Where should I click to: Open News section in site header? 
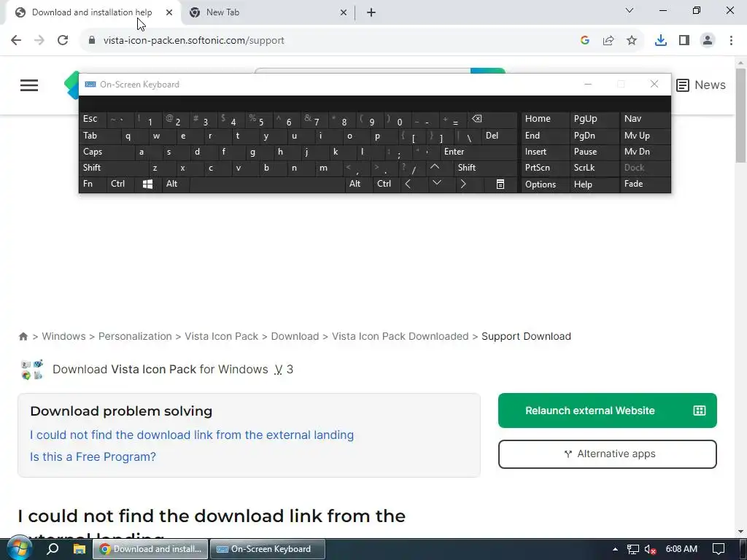point(701,85)
